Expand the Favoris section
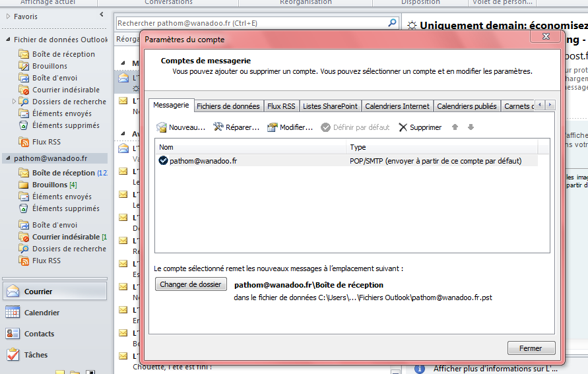The width and height of the screenshot is (588, 374). pyautogui.click(x=9, y=16)
